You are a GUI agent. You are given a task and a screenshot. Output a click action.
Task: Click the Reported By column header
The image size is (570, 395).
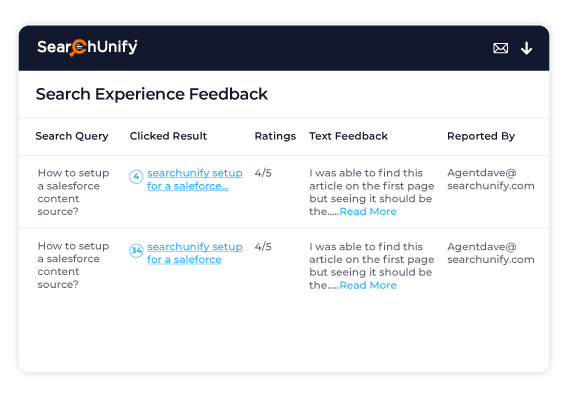pos(481,136)
